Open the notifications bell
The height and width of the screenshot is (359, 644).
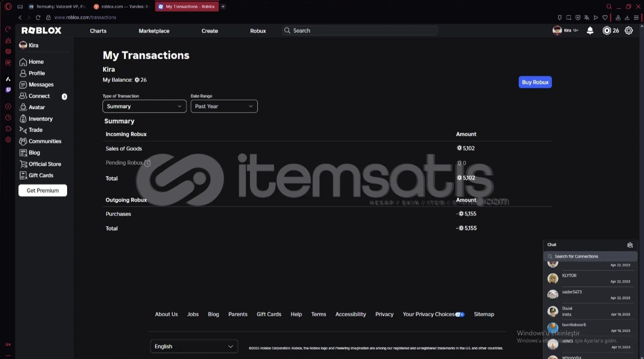590,31
